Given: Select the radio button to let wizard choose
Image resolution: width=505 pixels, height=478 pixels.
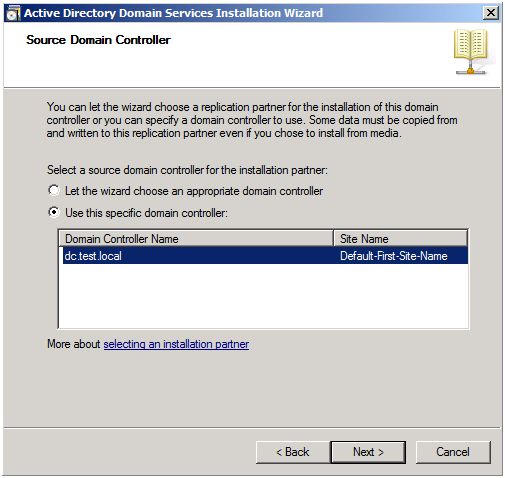Looking at the screenshot, I should tap(54, 190).
